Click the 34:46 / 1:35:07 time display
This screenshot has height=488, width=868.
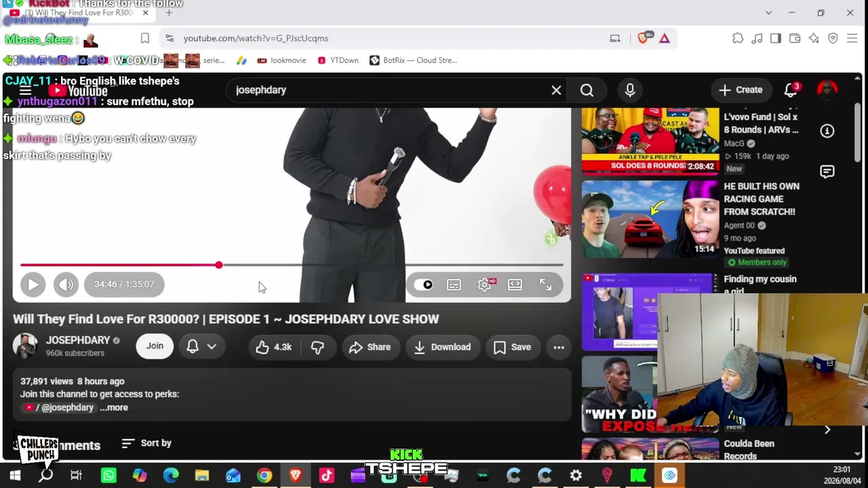click(x=124, y=285)
